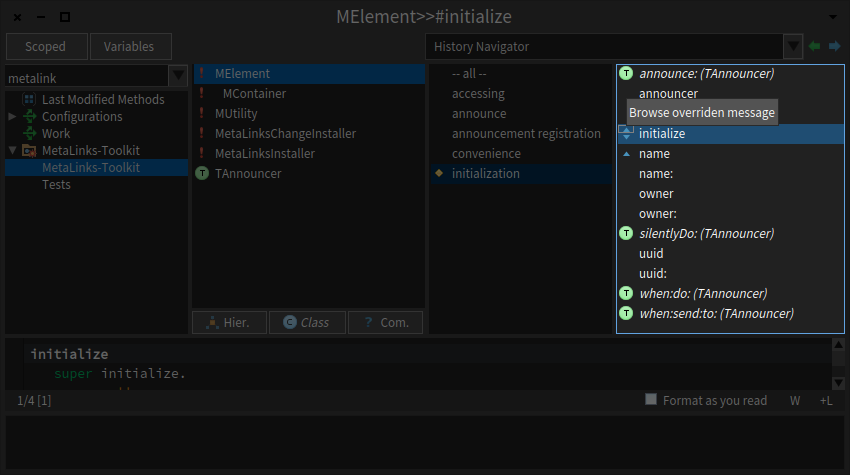The width and height of the screenshot is (850, 475).
Task: Close the MElement browser window
Action: coord(17,17)
